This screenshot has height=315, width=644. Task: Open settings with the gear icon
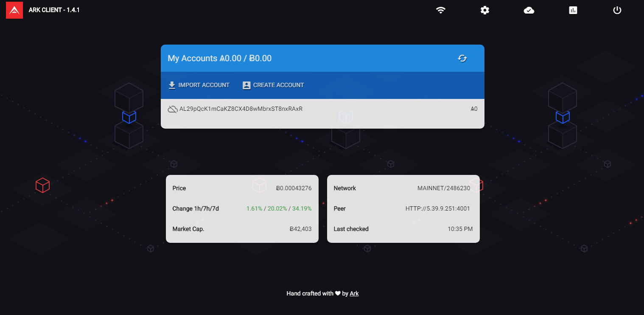click(485, 10)
